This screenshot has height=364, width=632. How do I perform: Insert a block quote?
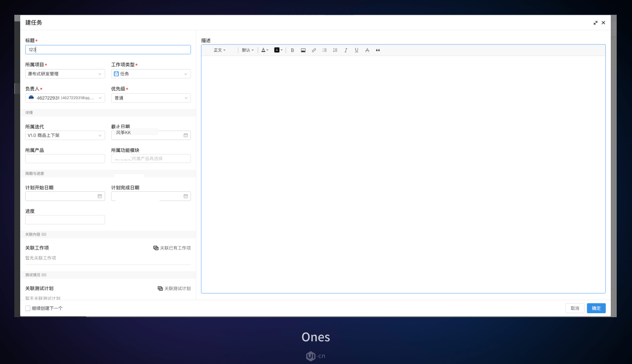(378, 50)
